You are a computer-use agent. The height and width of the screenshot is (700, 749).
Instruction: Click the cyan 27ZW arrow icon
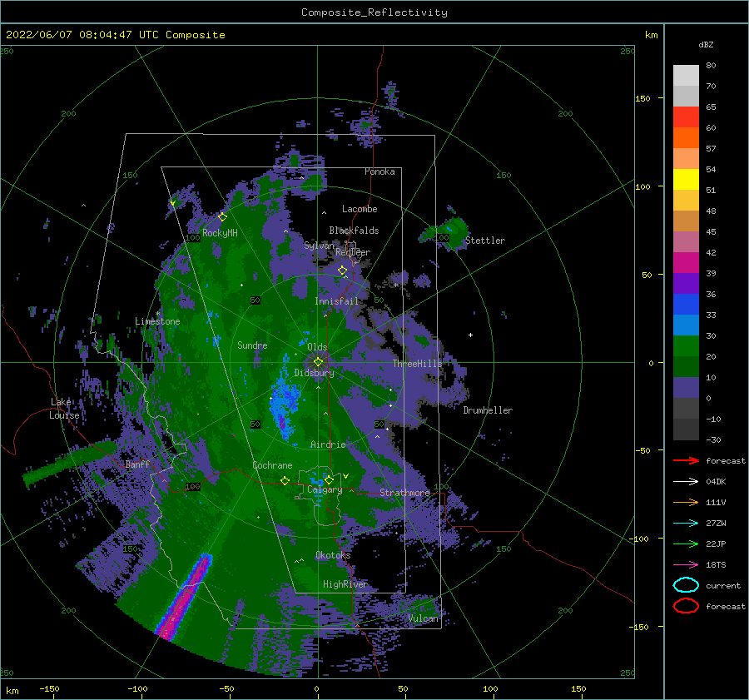686,524
